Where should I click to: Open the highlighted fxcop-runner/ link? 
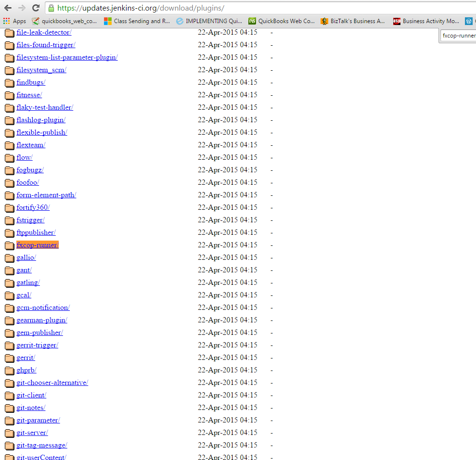tap(38, 245)
